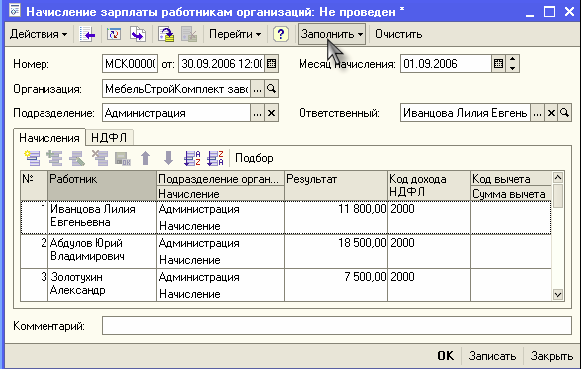Click the delete row icon
The height and width of the screenshot is (369, 581).
click(x=100, y=158)
